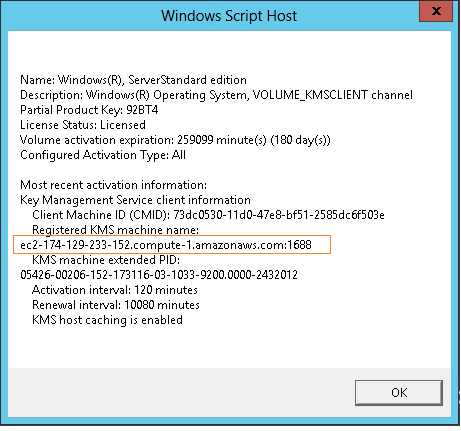461x431 pixels.
Task: Click 'Partial Product Key: 92BT4' text
Action: (x=89, y=110)
